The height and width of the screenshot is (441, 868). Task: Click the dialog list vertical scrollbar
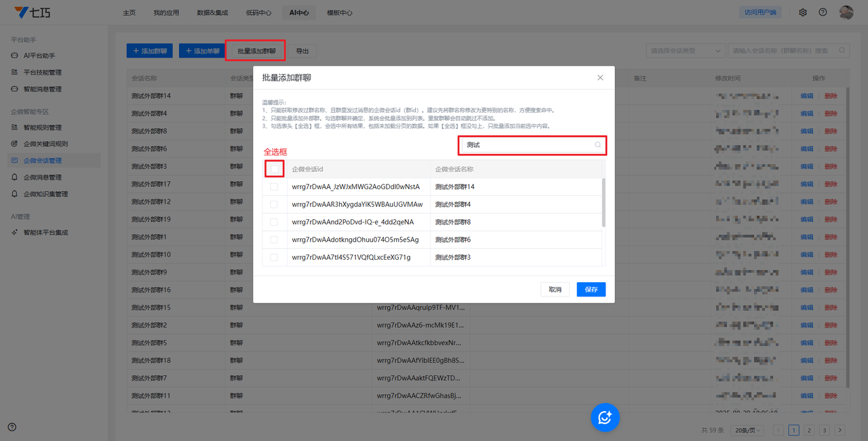[604, 203]
